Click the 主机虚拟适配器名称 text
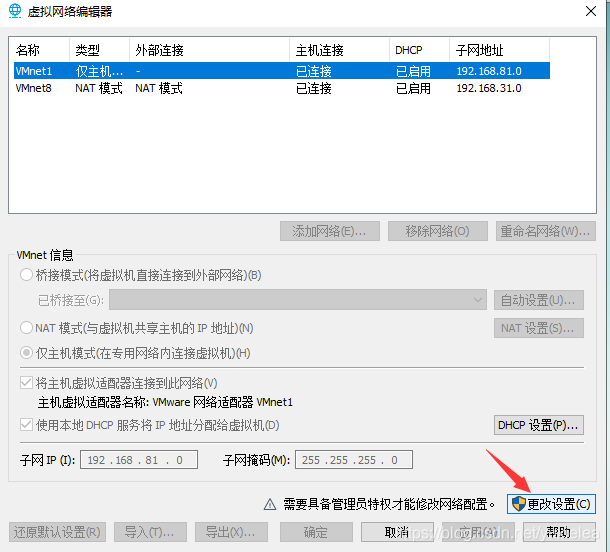This screenshot has height=552, width=610. point(165,402)
